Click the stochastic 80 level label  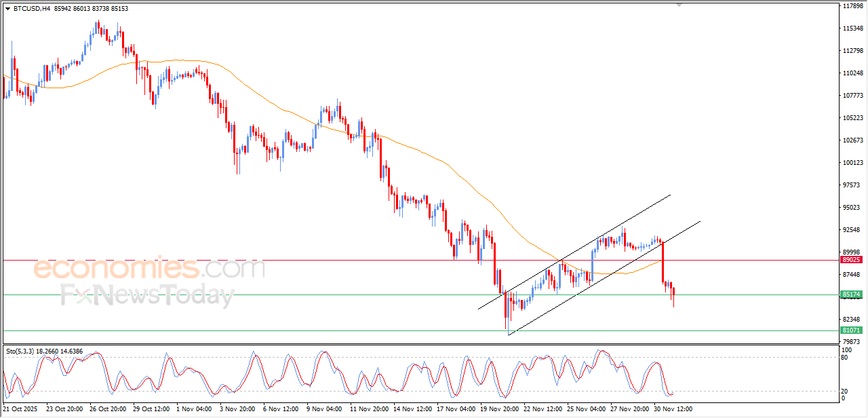(x=846, y=357)
